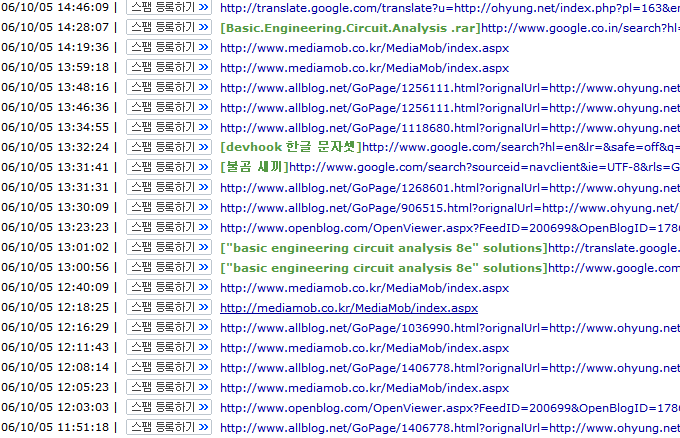The width and height of the screenshot is (680, 438).
Task: Open the devhook 한글 문자셋 Google search link
Action: [x=450, y=147]
